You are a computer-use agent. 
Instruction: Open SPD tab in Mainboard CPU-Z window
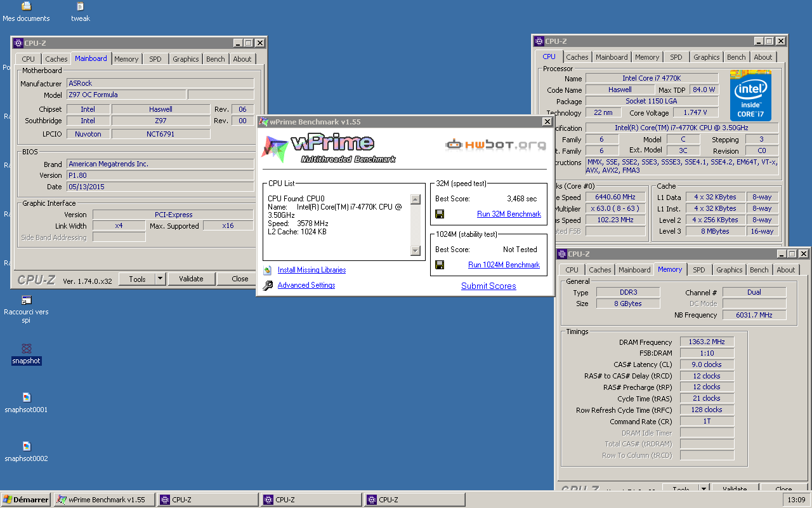point(155,59)
